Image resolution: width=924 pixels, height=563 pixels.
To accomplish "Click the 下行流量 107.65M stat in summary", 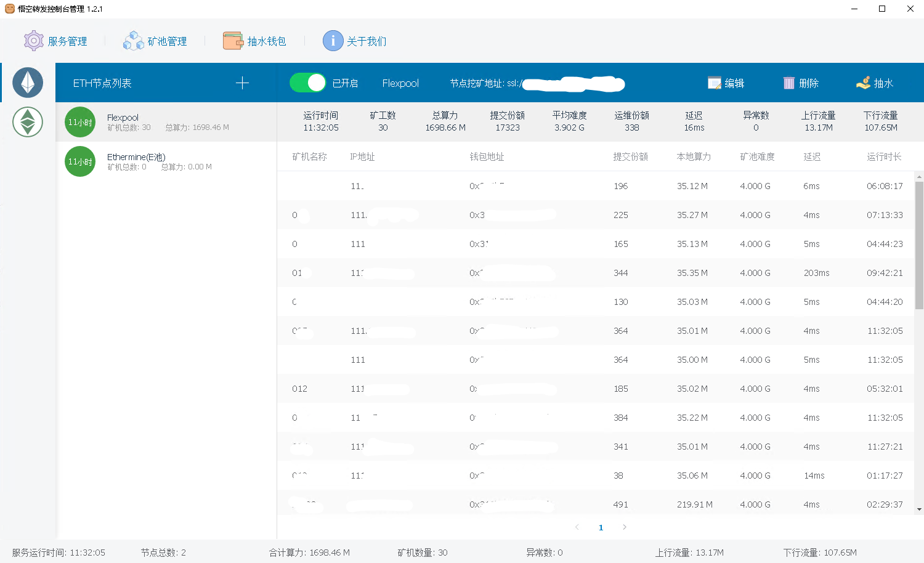I will click(881, 121).
